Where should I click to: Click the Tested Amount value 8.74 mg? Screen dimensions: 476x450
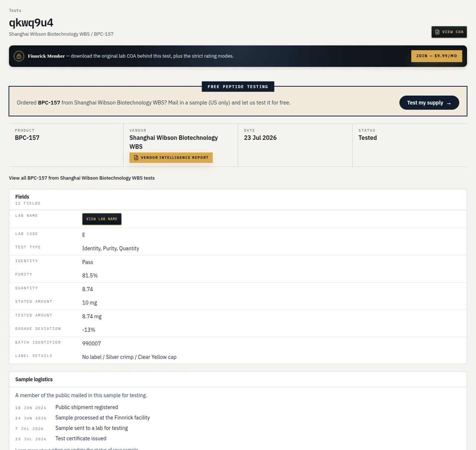[x=92, y=316]
